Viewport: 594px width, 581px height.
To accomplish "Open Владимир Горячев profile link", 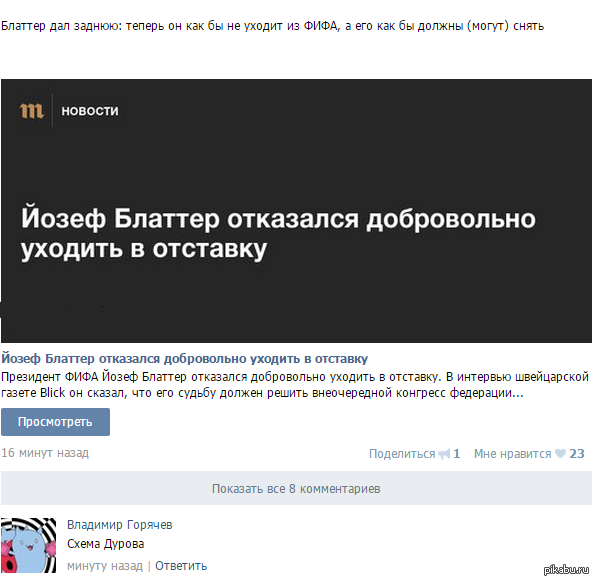I will click(x=120, y=525).
